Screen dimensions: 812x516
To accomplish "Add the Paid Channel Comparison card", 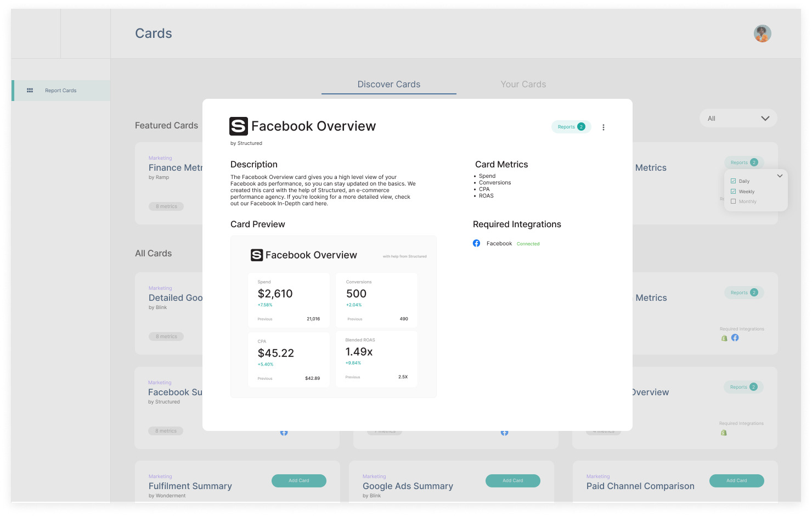I will point(737,481).
